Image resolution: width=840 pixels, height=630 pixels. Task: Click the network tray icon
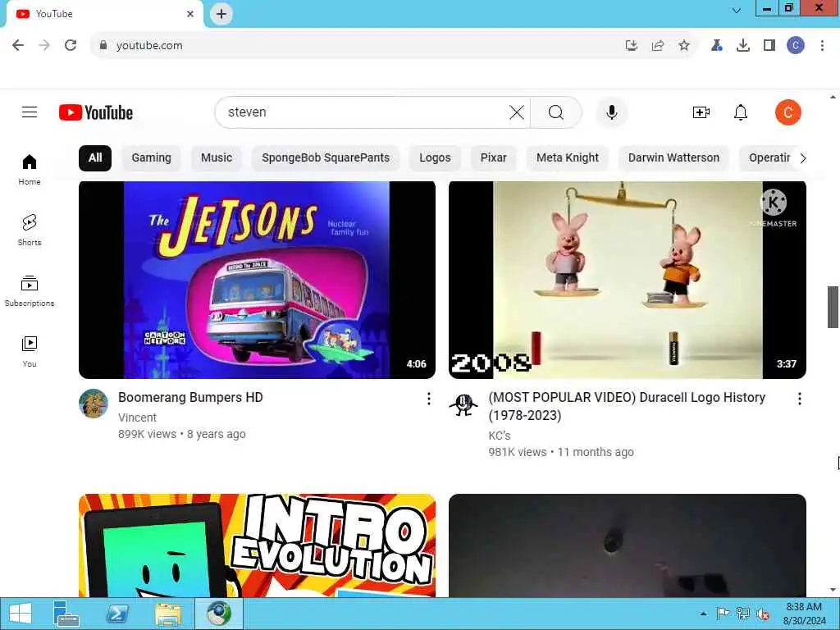(743, 614)
